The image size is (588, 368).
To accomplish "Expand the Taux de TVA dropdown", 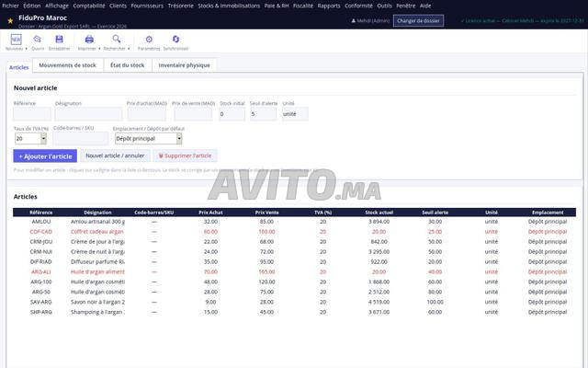I will coord(43,139).
